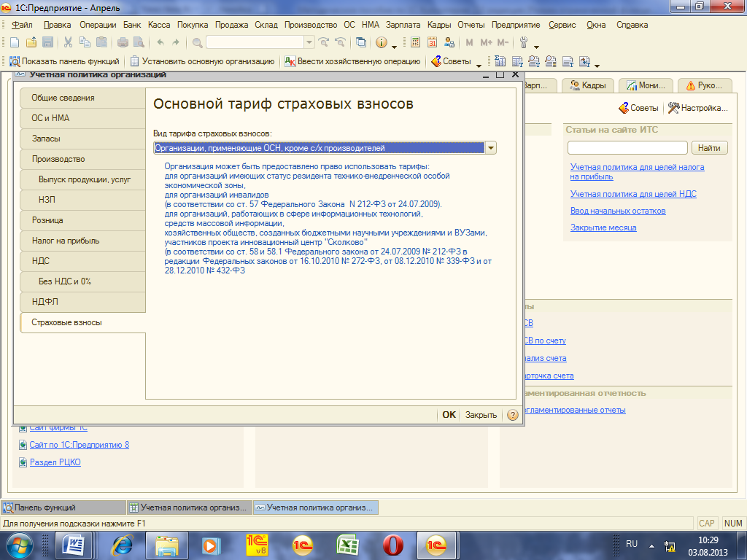Open the Help info icon

pyautogui.click(x=381, y=42)
